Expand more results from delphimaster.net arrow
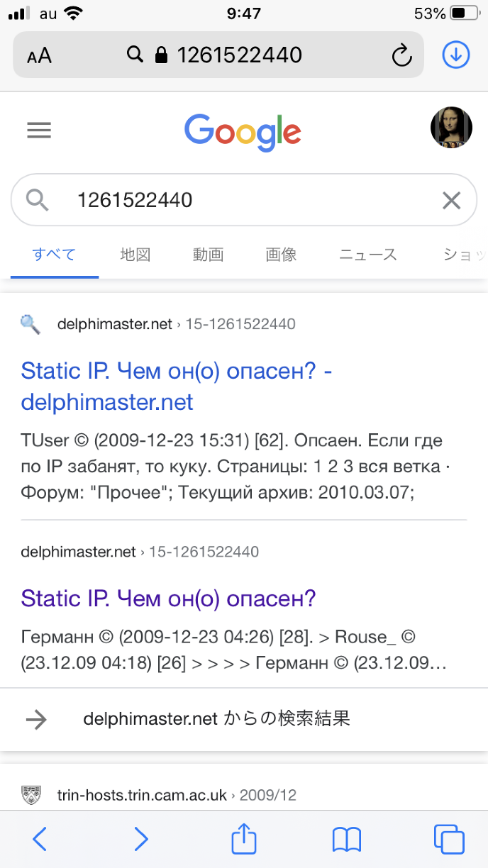The height and width of the screenshot is (868, 488). [36, 719]
